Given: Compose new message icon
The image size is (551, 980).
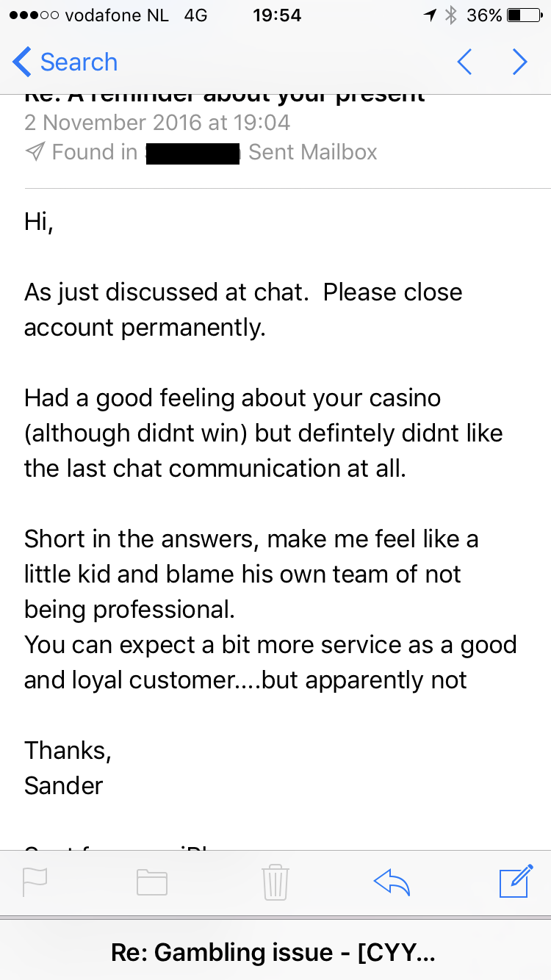Looking at the screenshot, I should coord(516,881).
